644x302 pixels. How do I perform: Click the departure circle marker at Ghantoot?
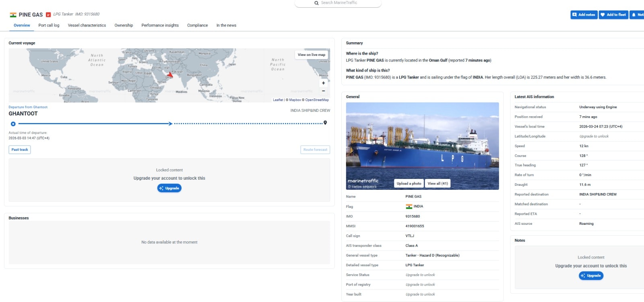[x=13, y=124]
